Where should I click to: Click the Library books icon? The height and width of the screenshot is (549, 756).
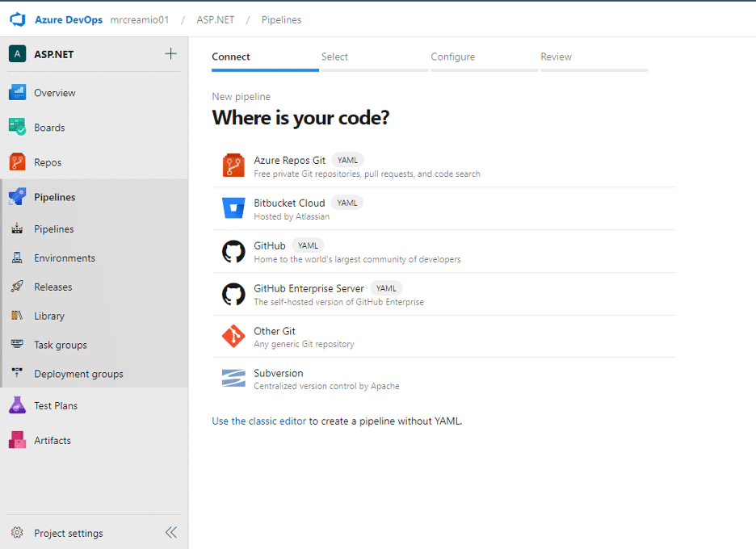pyautogui.click(x=17, y=316)
